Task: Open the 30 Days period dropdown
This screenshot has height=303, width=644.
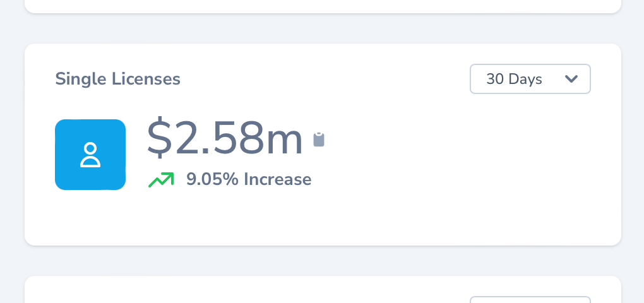Action: [530, 79]
